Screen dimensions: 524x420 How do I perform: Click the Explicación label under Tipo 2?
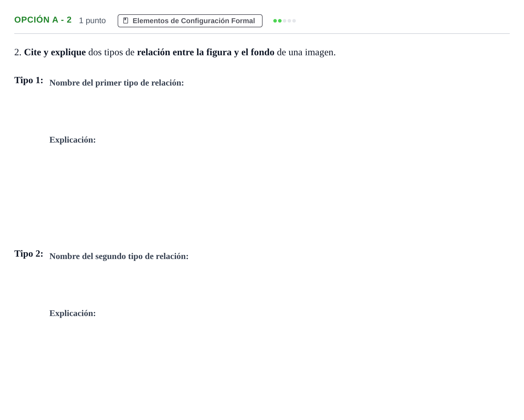click(72, 313)
